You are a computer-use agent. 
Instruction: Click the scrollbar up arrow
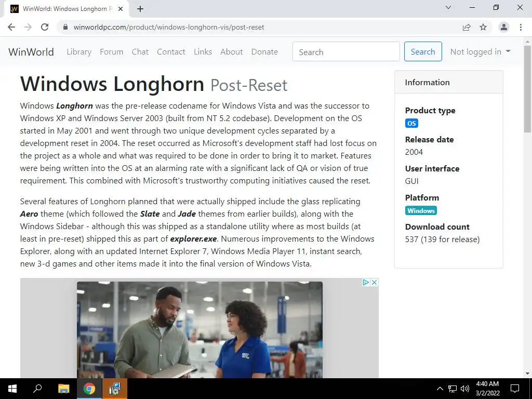coord(527,42)
